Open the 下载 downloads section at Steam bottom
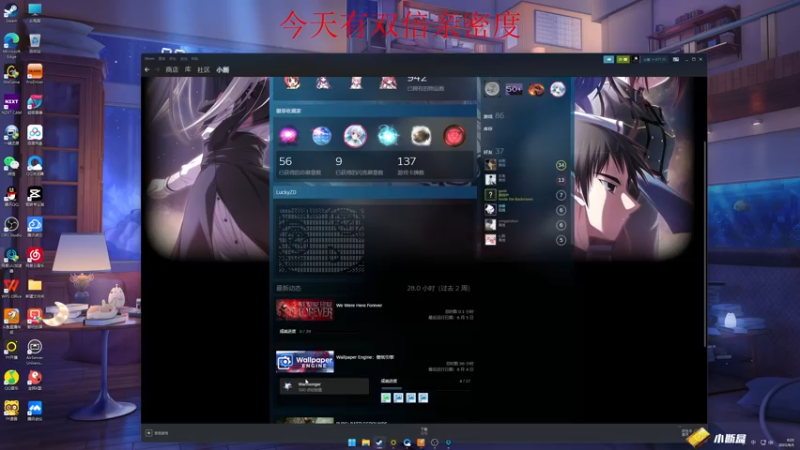Screen dimensions: 800x450 coord(424,431)
